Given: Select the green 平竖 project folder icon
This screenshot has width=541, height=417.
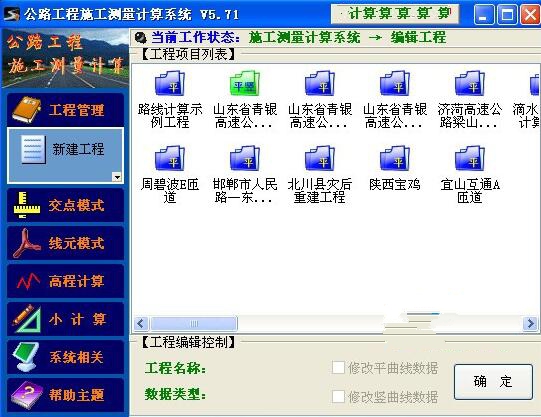Looking at the screenshot, I should pos(245,84).
